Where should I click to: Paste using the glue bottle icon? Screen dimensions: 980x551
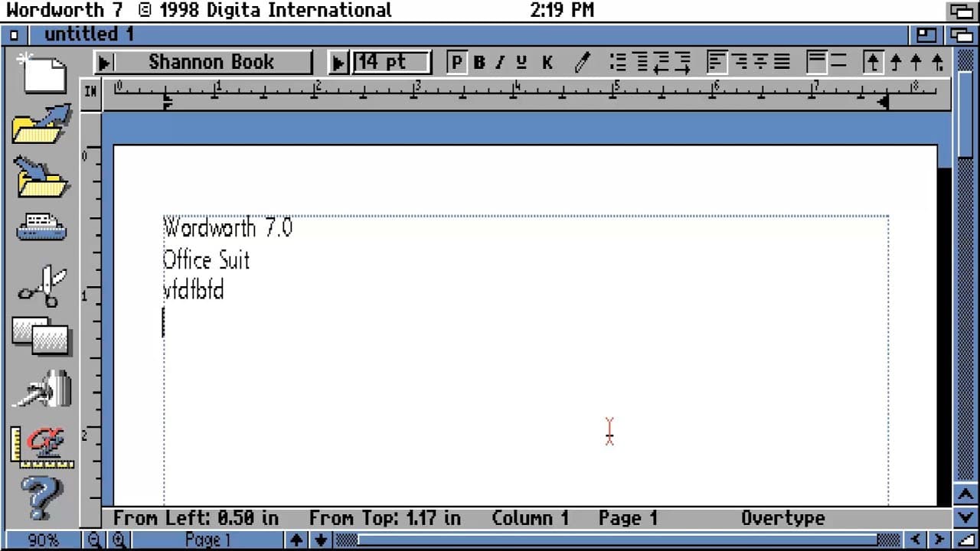click(x=44, y=389)
